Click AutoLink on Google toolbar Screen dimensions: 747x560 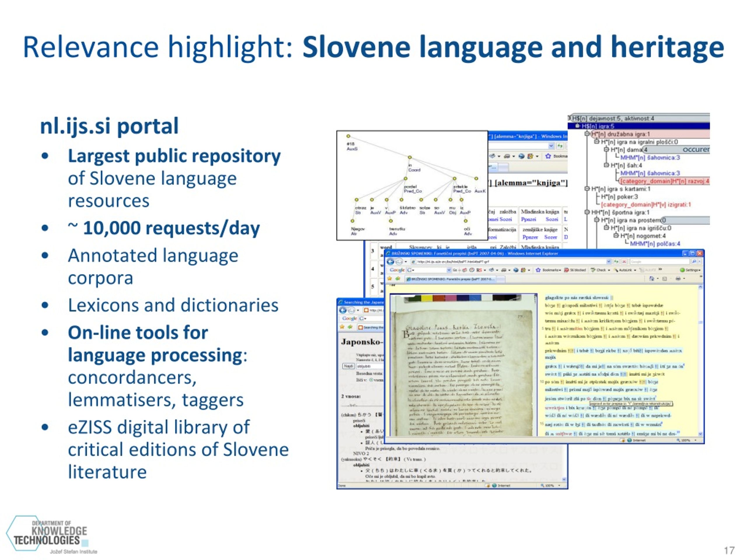622,270
